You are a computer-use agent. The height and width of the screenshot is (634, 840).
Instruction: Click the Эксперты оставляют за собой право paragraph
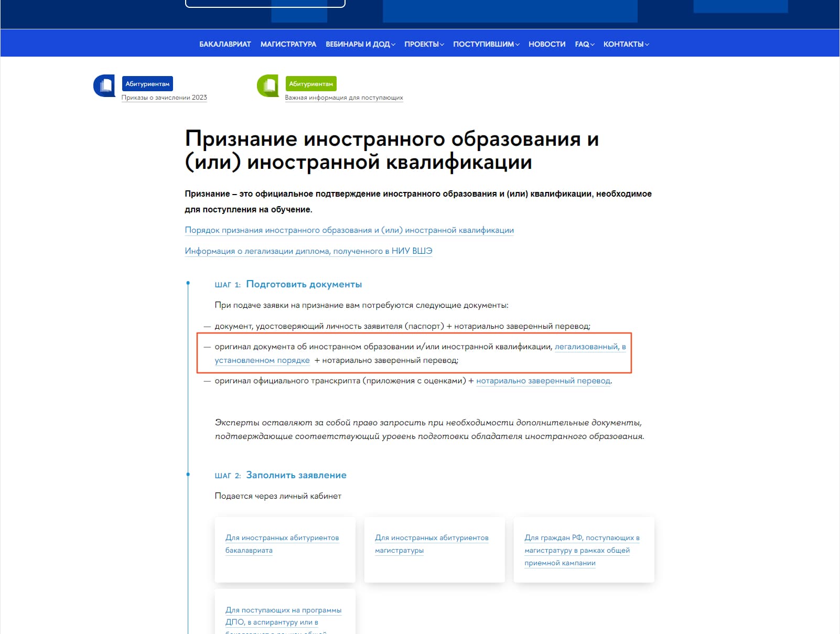point(429,429)
